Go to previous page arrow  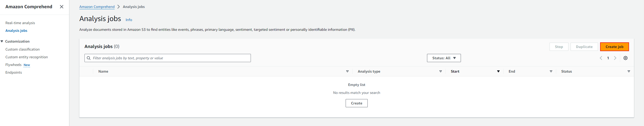[x=601, y=58]
